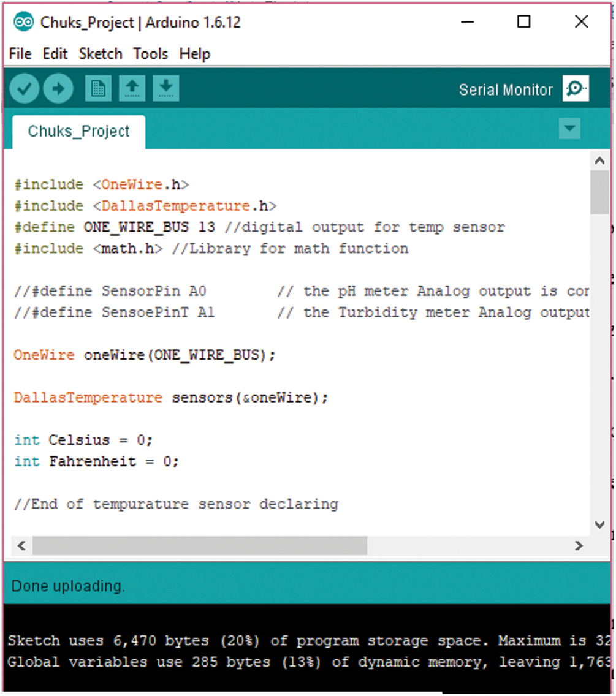Select the Chuks_Project tab
This screenshot has height=696, width=616.
click(x=79, y=132)
